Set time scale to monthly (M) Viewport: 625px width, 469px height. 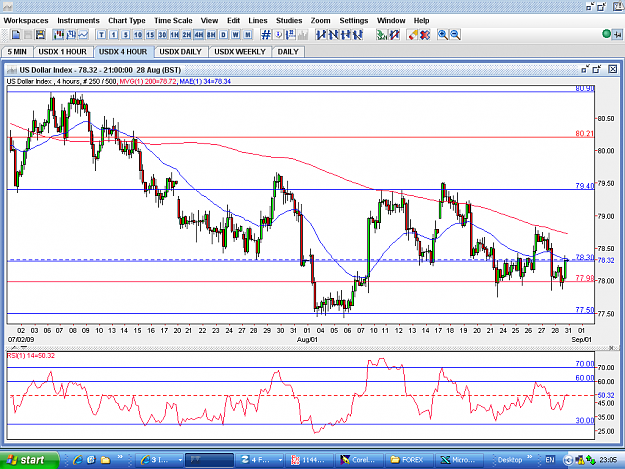click(x=248, y=35)
